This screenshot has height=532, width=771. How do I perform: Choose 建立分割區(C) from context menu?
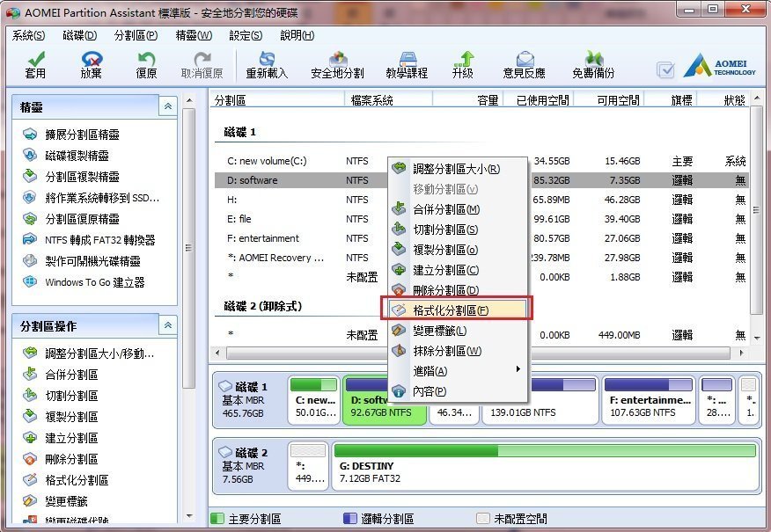(458, 270)
